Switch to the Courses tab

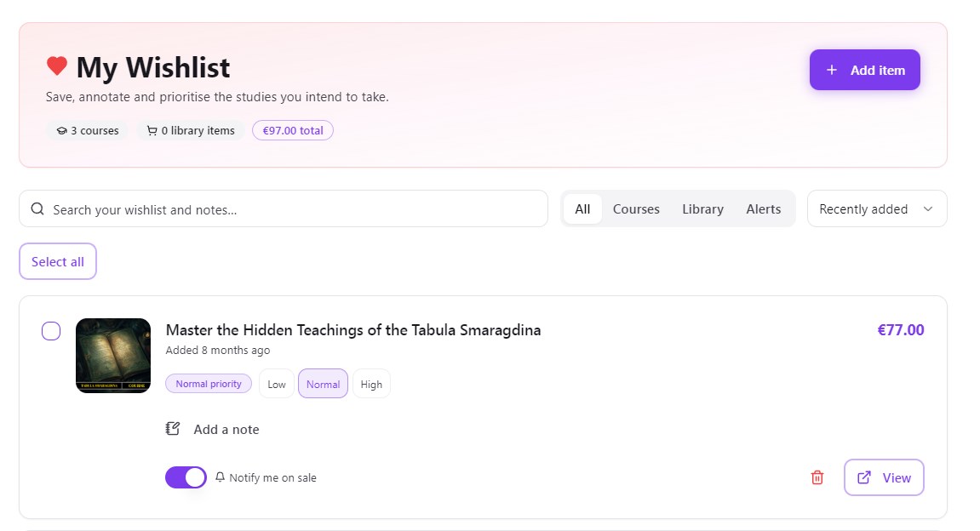pos(636,208)
